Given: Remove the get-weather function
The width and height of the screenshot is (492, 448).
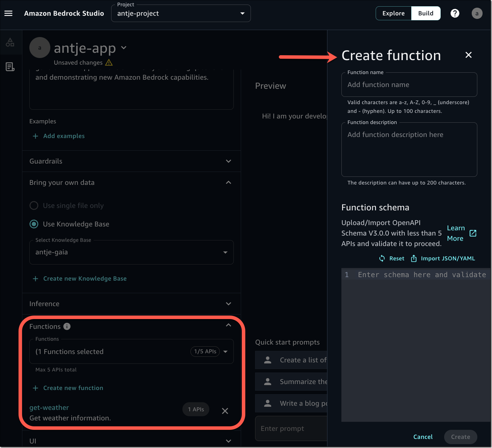Looking at the screenshot, I should [x=225, y=411].
